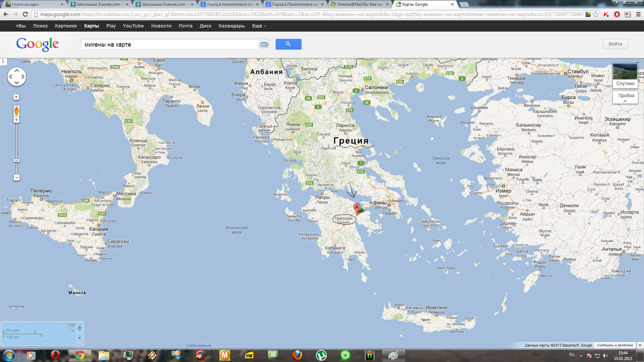644x362 pixels.
Task: Click the zoom out minus button
Action: coord(16,178)
